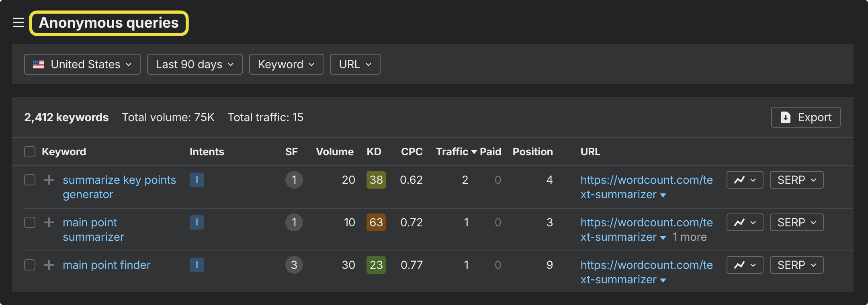868x305 pixels.
Task: Open the URL filter menu
Action: 355,64
